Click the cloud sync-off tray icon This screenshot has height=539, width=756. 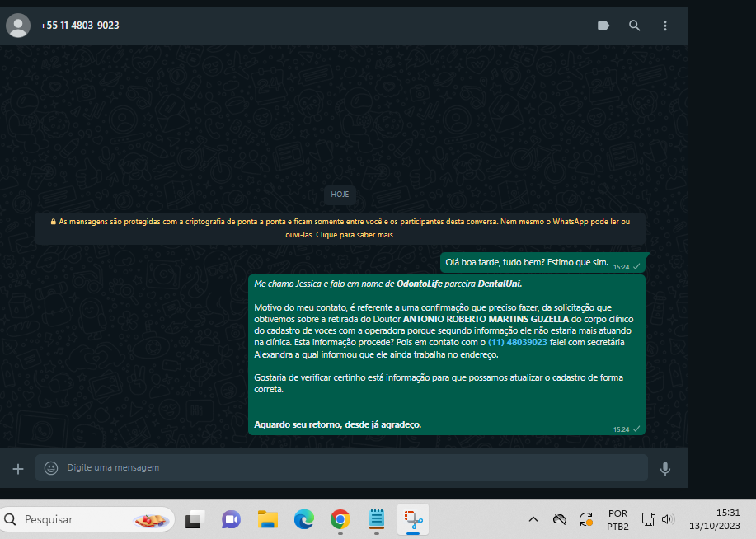click(x=559, y=520)
